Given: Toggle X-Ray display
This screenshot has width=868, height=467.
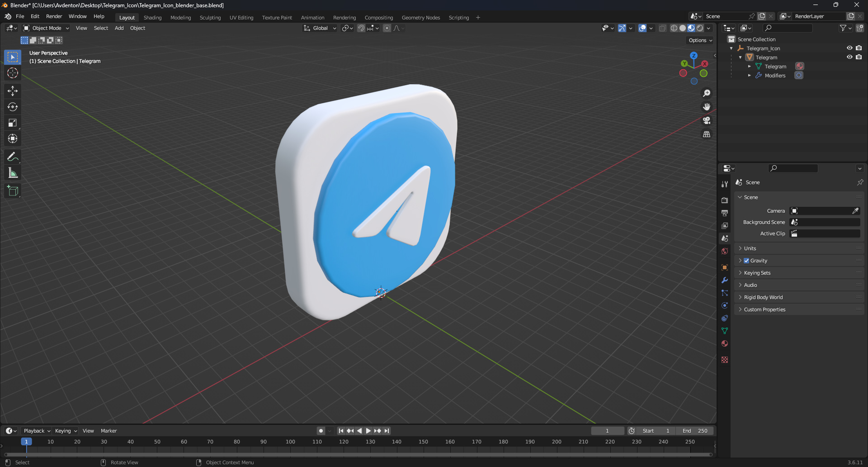Looking at the screenshot, I should coord(663,28).
